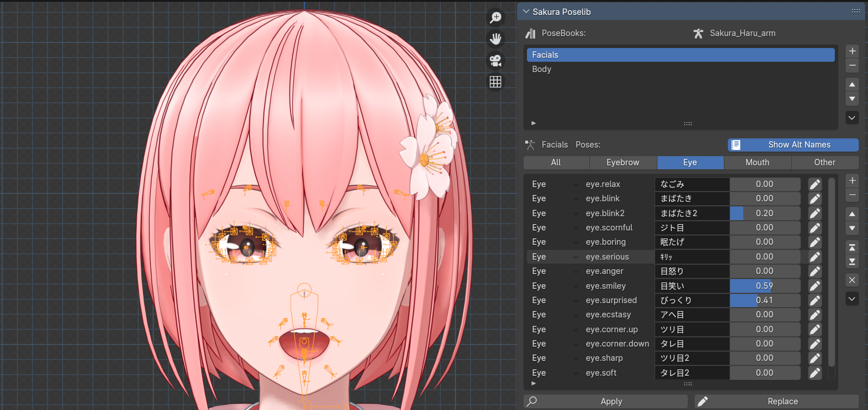Click the Apply button
This screenshot has height=410, width=868.
pos(605,401)
